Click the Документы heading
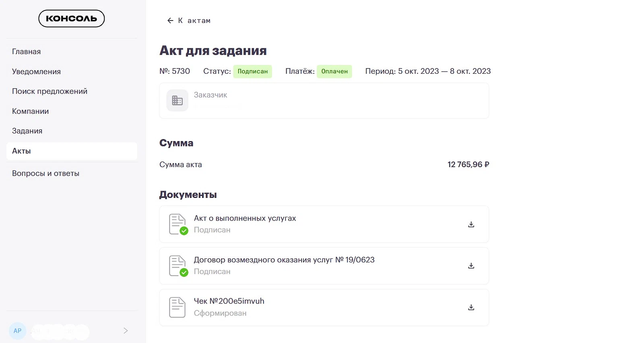This screenshot has width=644, height=343. [x=188, y=195]
